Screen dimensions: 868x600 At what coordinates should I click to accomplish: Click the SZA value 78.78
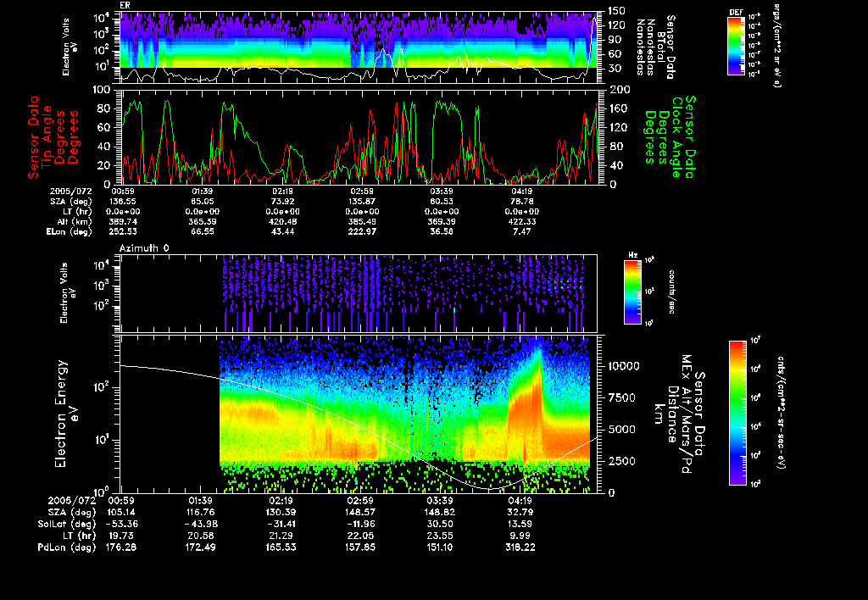(x=521, y=202)
